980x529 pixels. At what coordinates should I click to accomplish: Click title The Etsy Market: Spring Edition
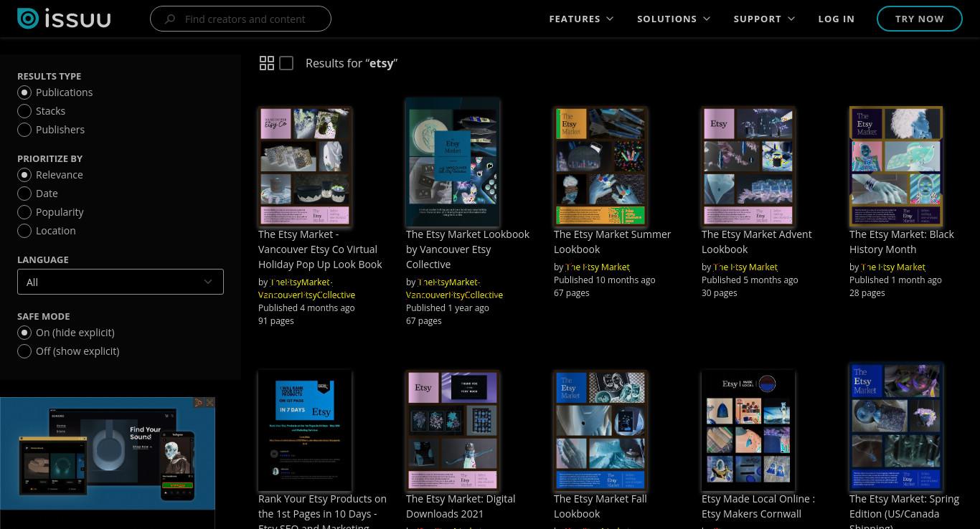coord(904,511)
